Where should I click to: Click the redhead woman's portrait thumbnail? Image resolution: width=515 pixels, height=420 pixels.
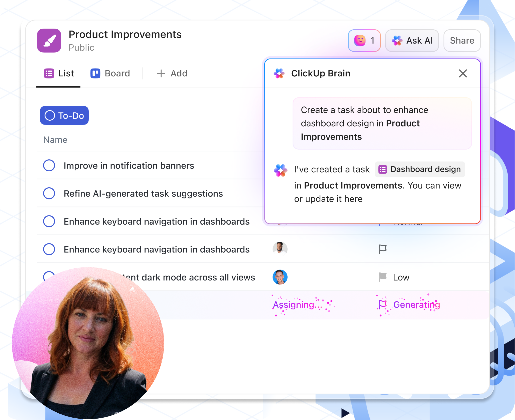88,343
